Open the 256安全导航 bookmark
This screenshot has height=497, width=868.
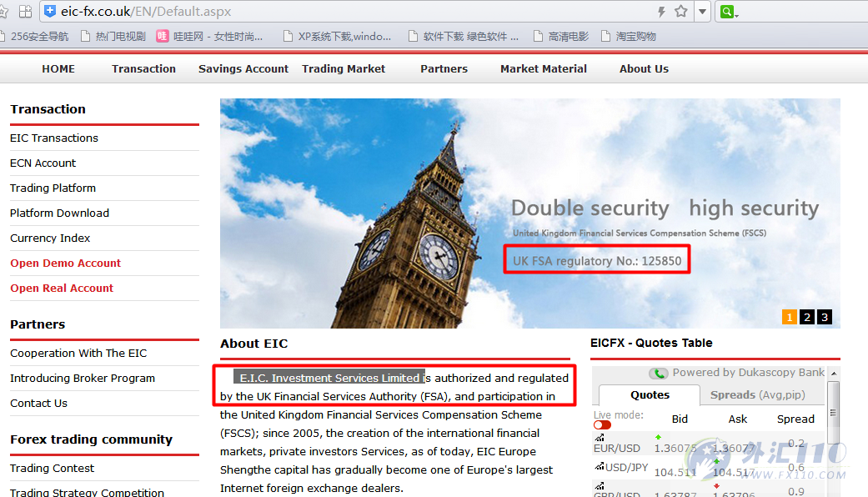(34, 37)
